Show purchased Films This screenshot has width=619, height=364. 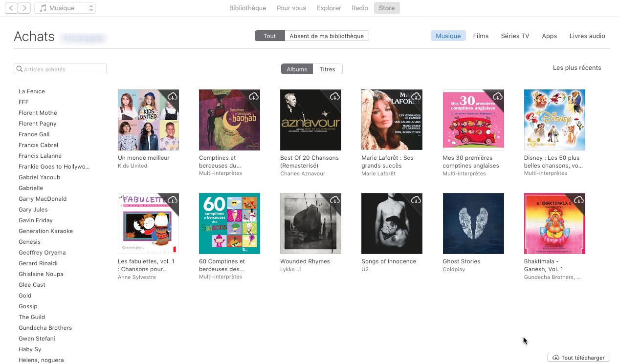click(481, 36)
